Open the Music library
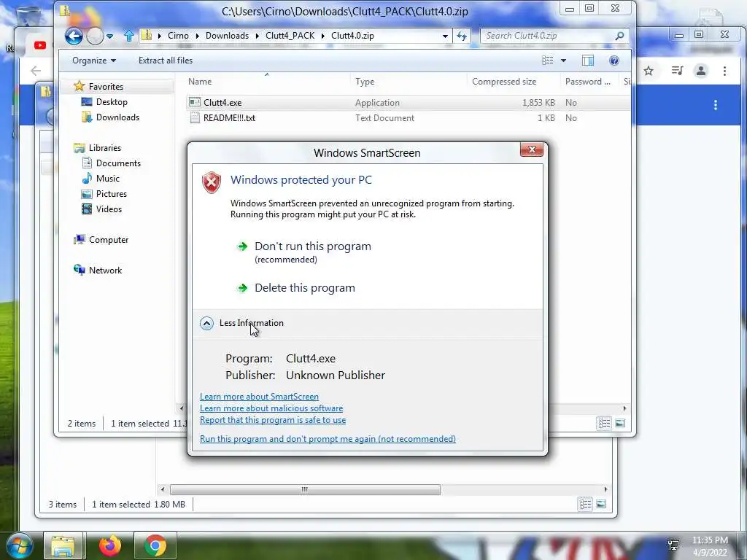 tap(108, 178)
